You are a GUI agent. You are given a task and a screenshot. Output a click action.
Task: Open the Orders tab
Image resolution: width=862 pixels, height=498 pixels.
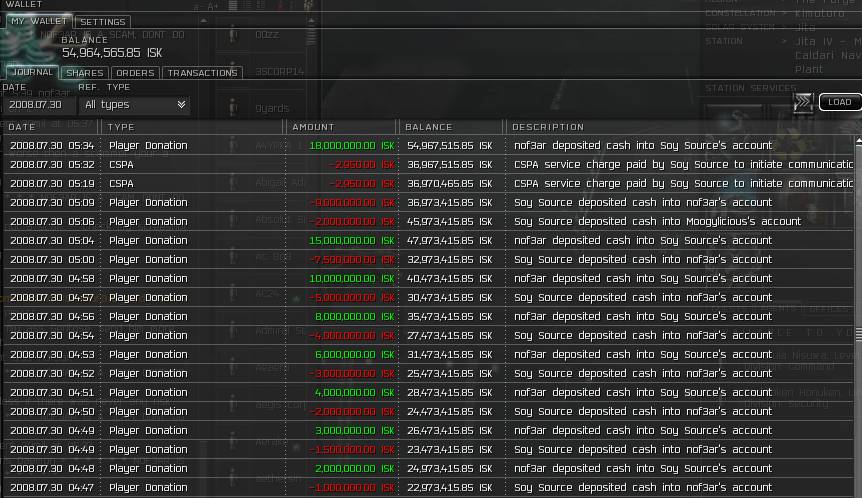click(135, 73)
